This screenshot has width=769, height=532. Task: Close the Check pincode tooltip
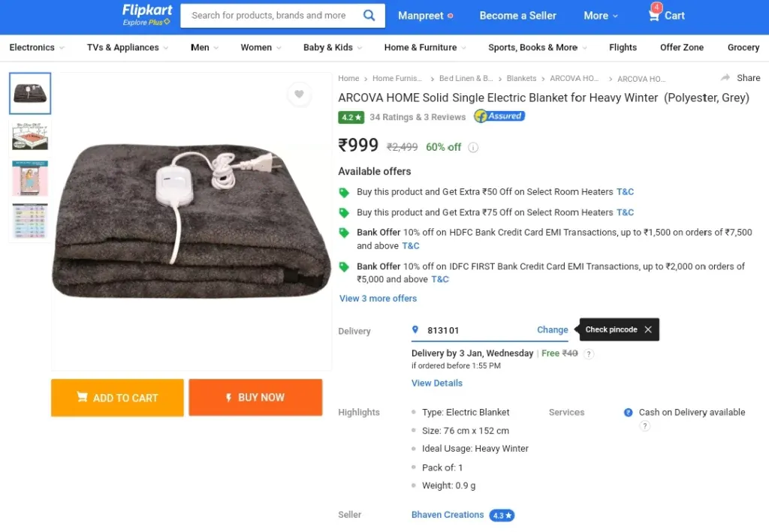point(648,329)
